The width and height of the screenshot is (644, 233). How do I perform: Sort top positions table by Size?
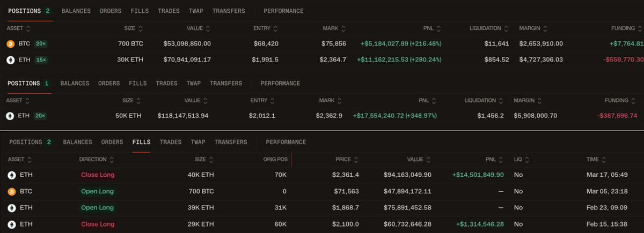click(141, 28)
